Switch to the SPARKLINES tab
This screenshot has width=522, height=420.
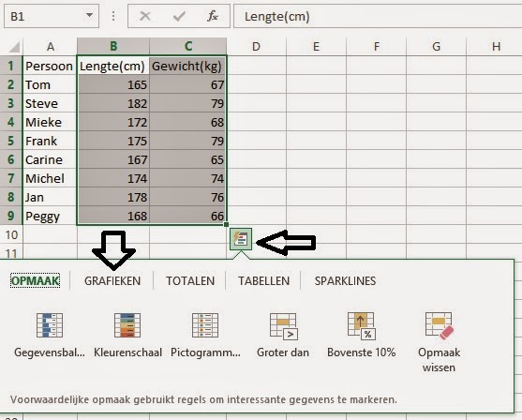[345, 280]
